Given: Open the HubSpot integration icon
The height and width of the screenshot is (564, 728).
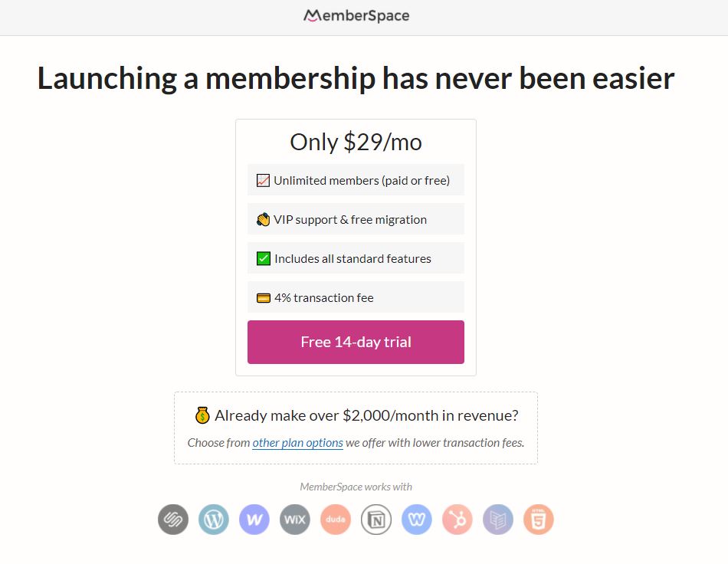Looking at the screenshot, I should point(457,520).
